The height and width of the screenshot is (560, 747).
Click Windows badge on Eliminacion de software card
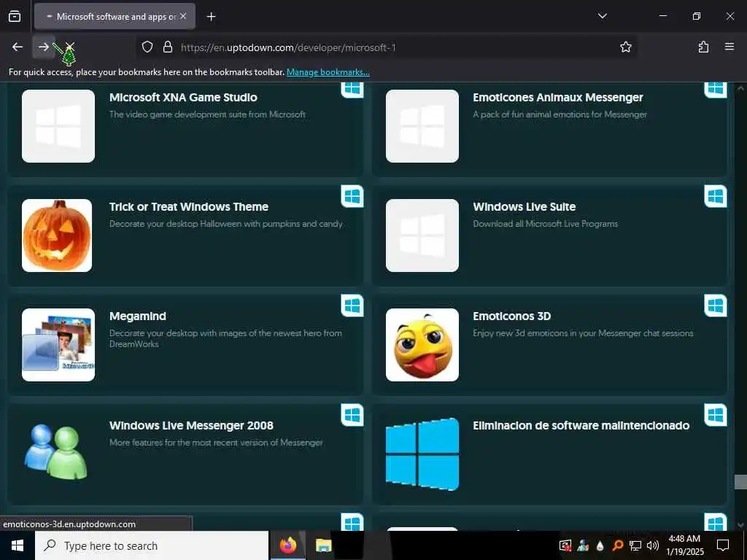tap(716, 415)
